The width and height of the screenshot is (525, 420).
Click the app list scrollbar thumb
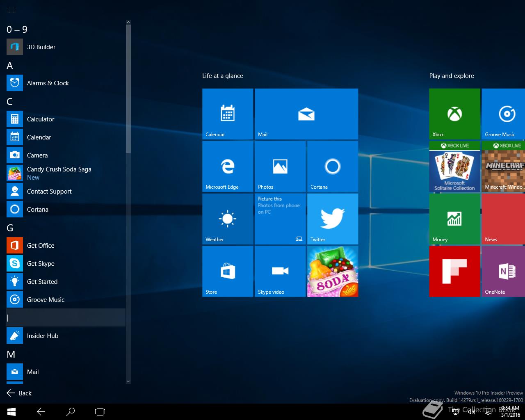(x=128, y=89)
